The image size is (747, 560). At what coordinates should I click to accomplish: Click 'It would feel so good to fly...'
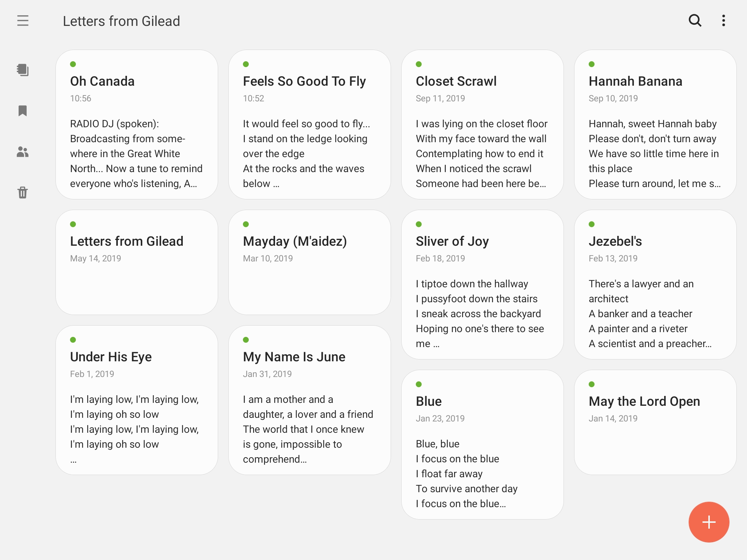point(306,124)
